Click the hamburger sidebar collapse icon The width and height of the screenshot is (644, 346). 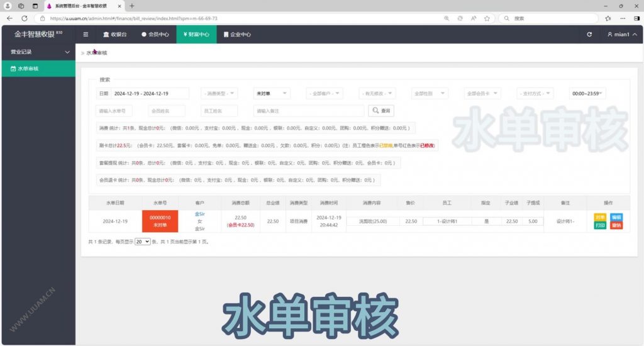click(x=86, y=35)
